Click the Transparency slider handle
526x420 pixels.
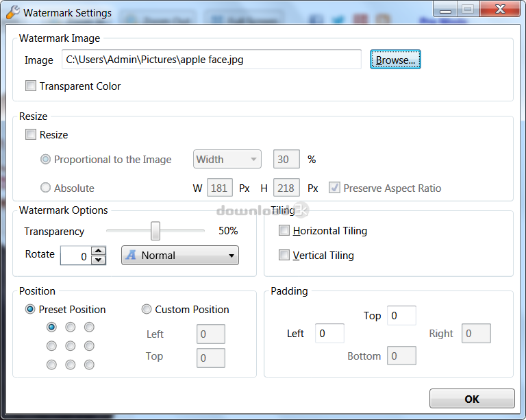[x=155, y=231]
